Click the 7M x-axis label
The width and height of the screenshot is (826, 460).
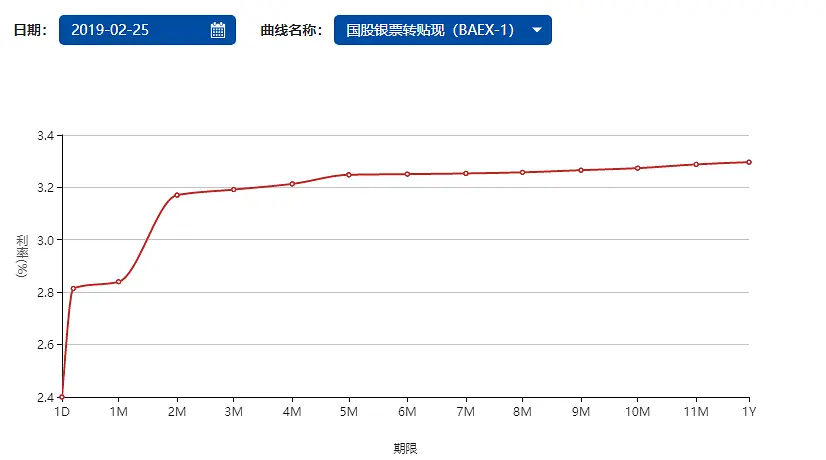coord(466,412)
